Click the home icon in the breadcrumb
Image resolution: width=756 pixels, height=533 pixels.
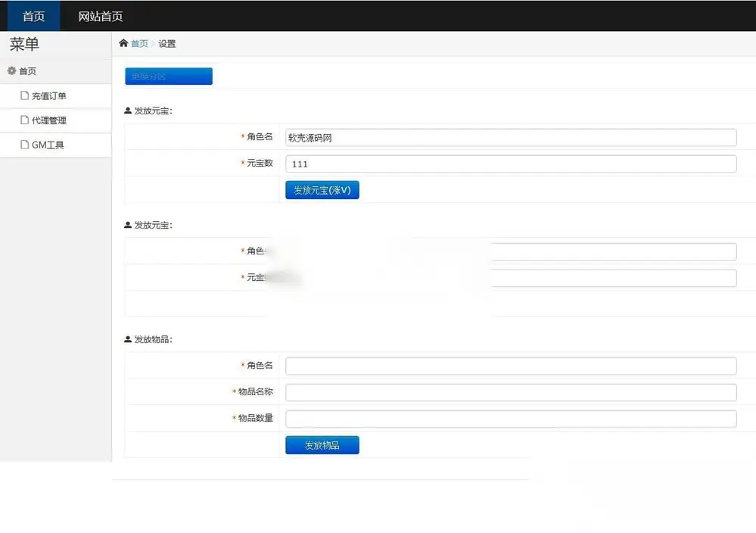[123, 43]
